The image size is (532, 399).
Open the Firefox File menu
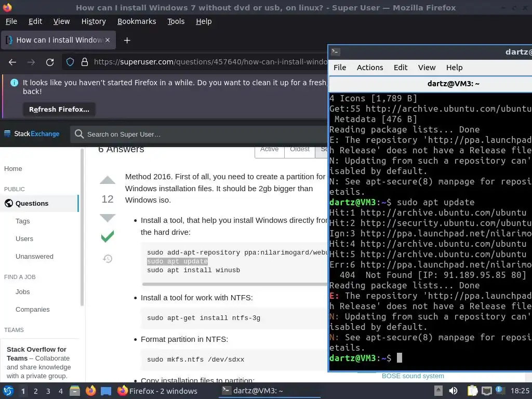11,21
